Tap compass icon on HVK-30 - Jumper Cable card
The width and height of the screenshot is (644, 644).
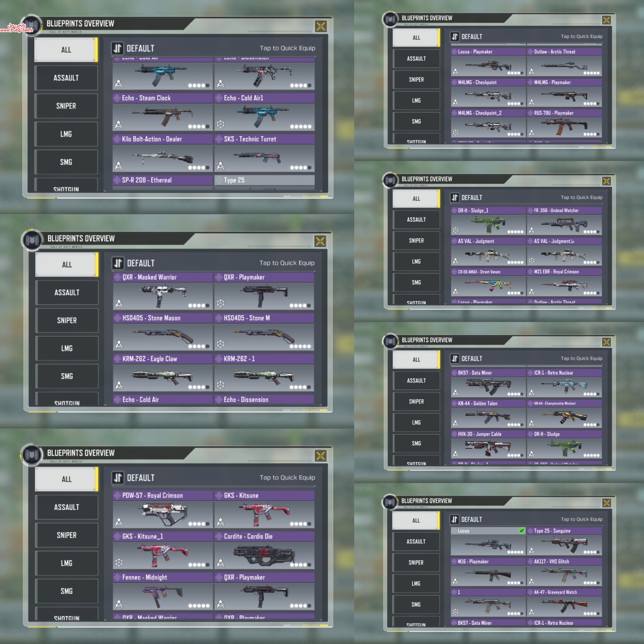coord(455,454)
